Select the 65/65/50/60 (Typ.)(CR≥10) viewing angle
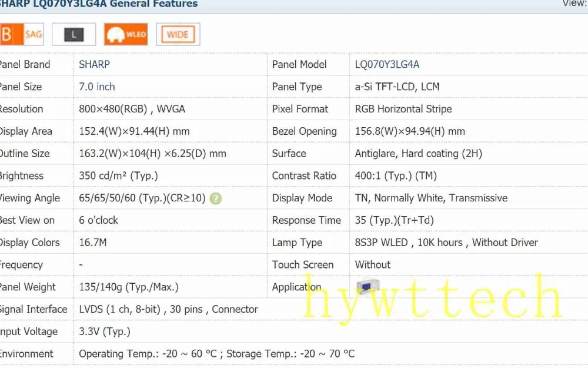This screenshot has height=368, width=588. (x=142, y=198)
